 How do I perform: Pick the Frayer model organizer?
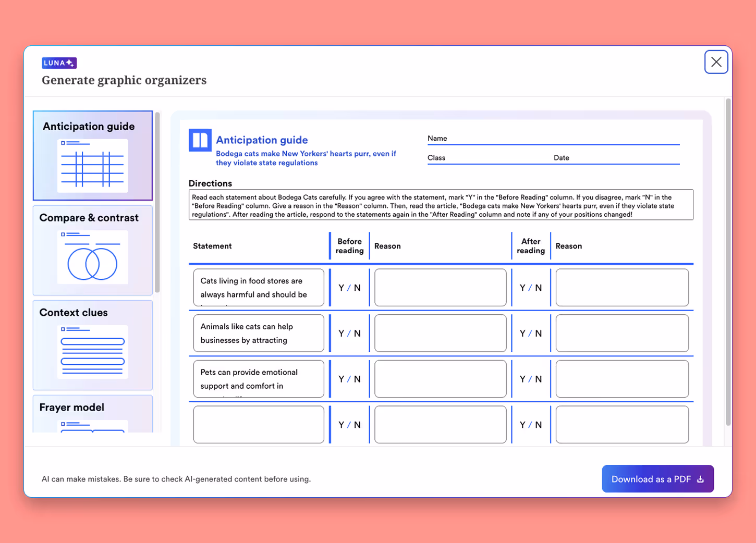click(93, 414)
